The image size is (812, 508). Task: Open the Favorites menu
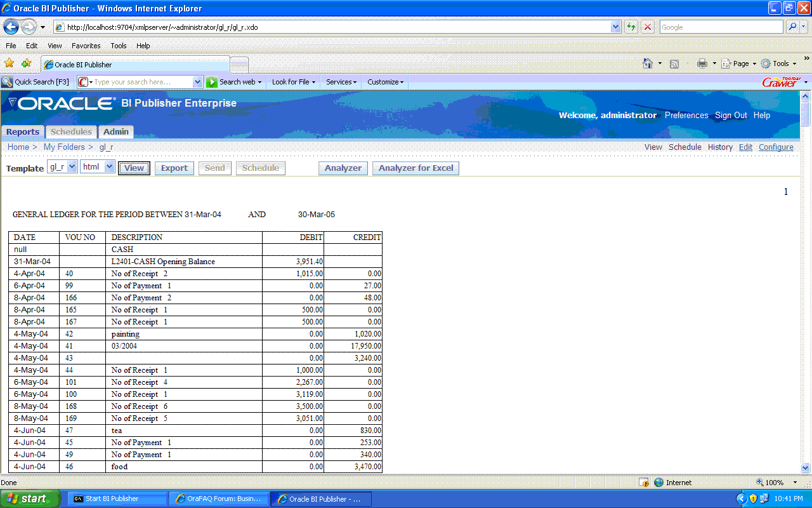[x=86, y=46]
